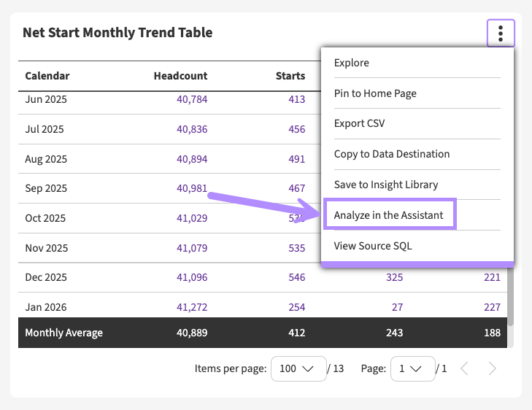
Task: Open headcount value 41,272 for Jan 2026
Action: [x=192, y=307]
